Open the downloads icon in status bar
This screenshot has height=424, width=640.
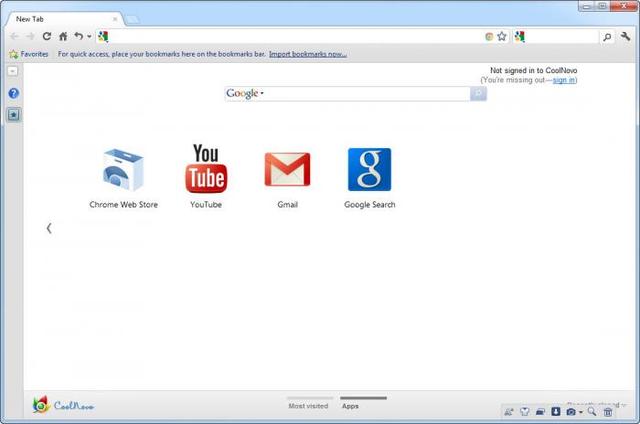556,411
